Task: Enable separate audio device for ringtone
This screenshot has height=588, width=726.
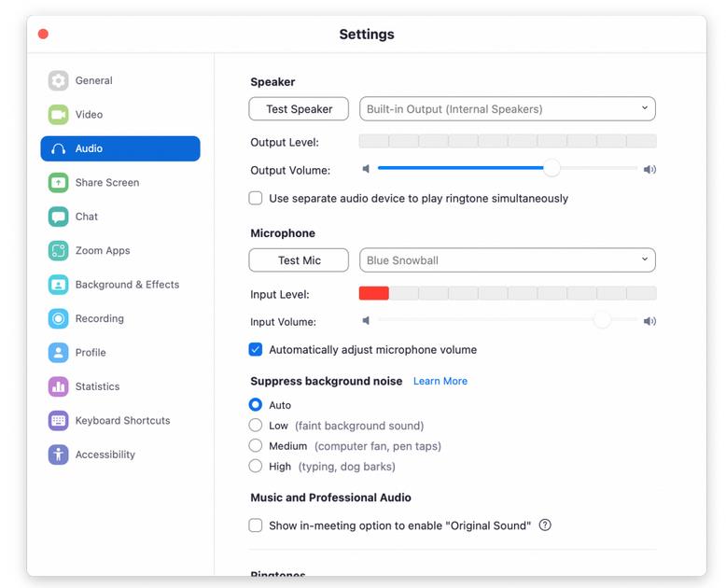Action: tap(256, 198)
